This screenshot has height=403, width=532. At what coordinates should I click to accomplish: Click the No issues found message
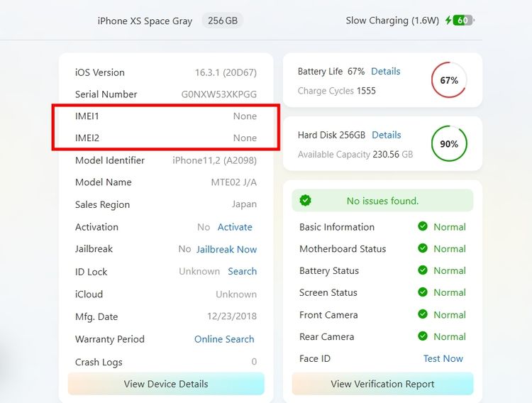[x=382, y=201]
